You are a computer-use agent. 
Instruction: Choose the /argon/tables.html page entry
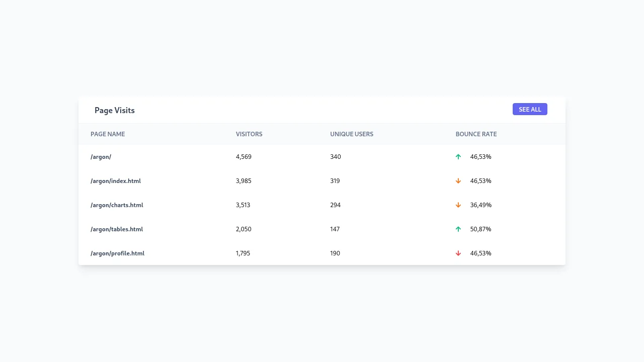pos(117,229)
